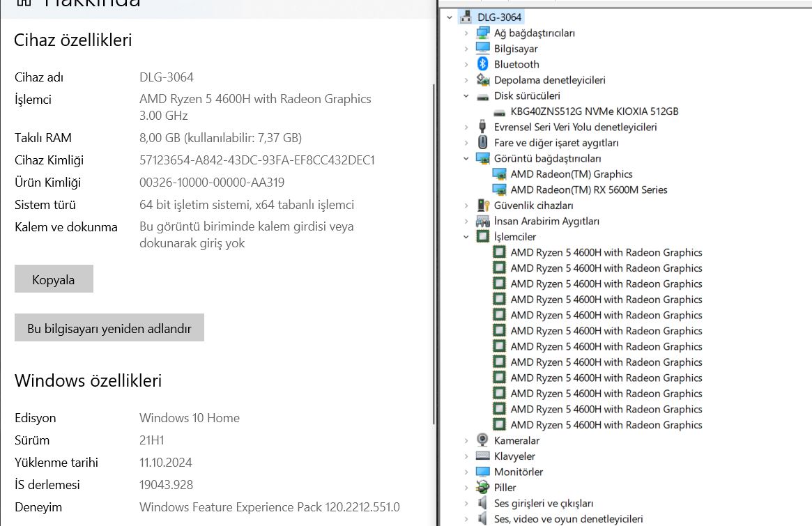Expand the Depolama denetleyicileri node

[466, 79]
